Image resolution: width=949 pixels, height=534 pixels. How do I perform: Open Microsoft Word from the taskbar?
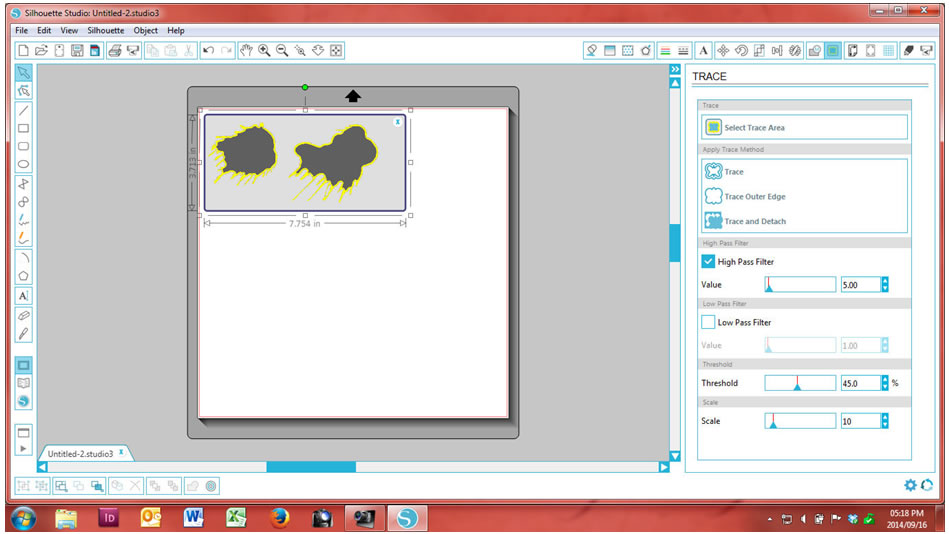point(193,518)
